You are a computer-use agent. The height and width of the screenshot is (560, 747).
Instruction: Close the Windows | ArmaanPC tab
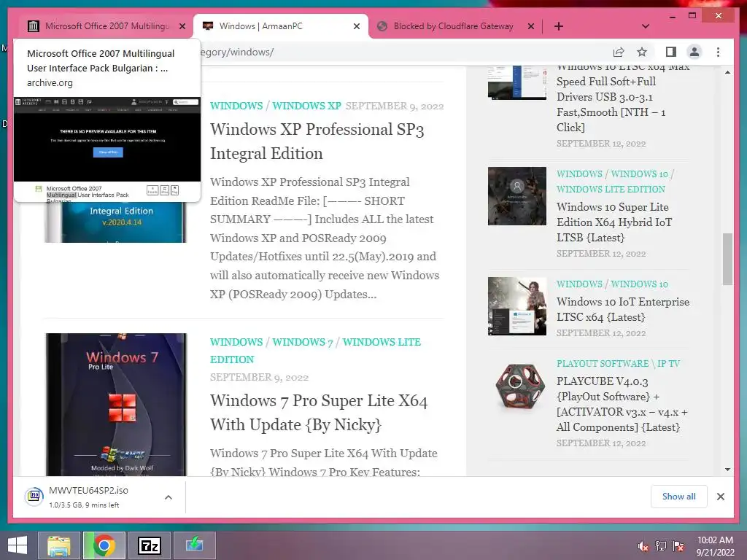[356, 26]
